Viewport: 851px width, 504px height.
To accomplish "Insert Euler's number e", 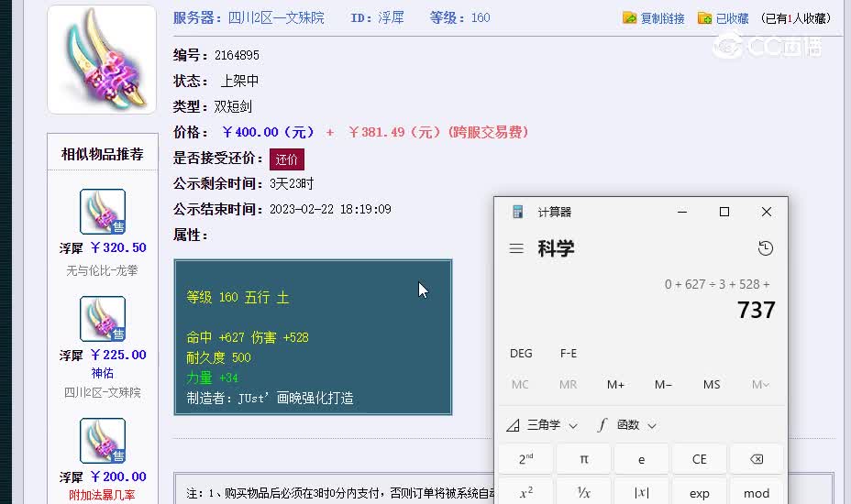I will point(642,459).
